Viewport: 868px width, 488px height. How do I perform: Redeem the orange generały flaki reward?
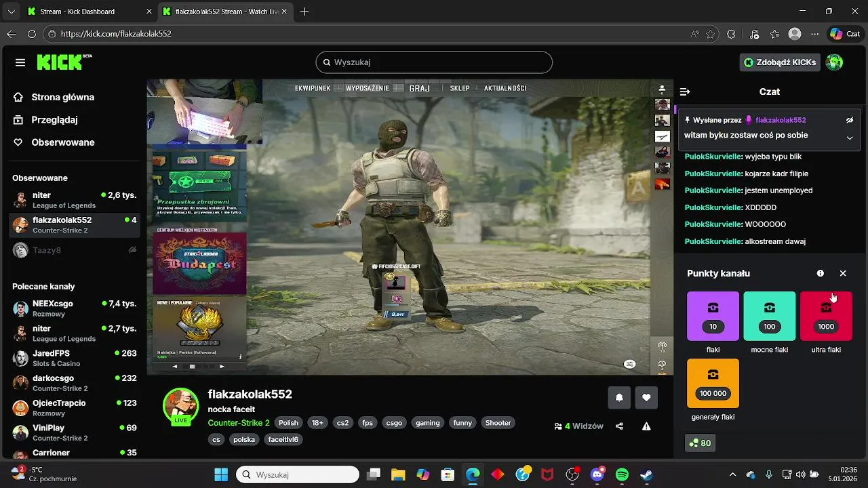coord(713,383)
